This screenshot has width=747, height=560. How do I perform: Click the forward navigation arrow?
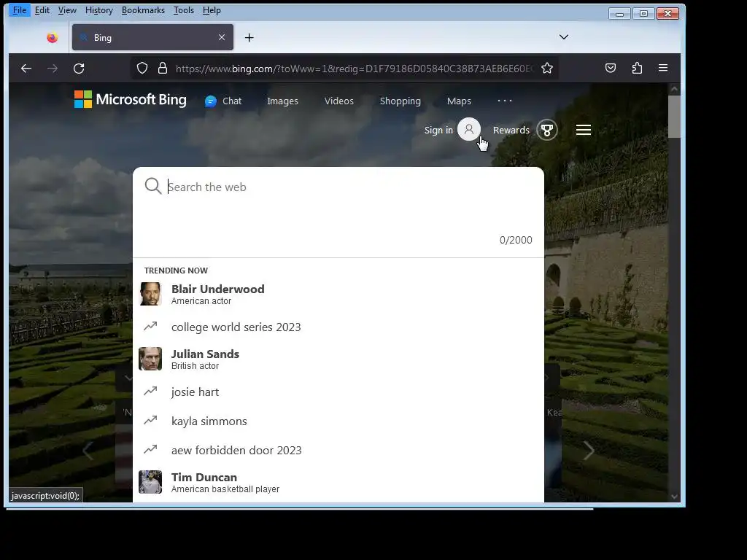coord(53,69)
